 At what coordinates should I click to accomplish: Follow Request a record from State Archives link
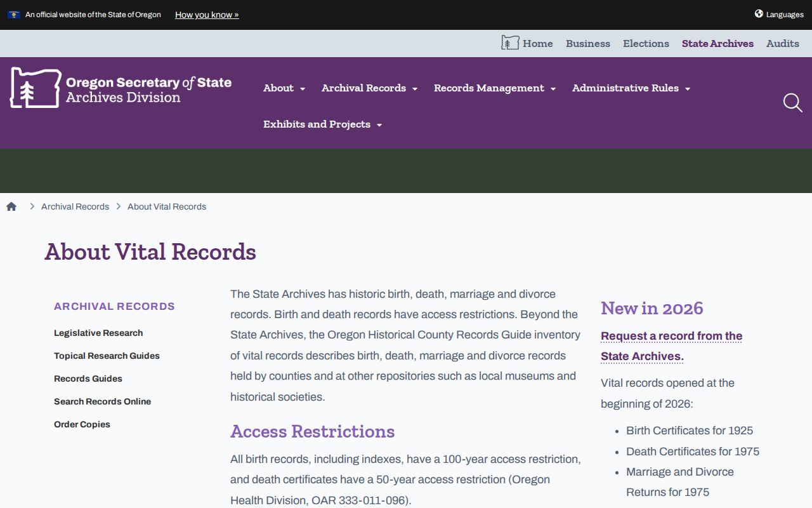pyautogui.click(x=671, y=346)
